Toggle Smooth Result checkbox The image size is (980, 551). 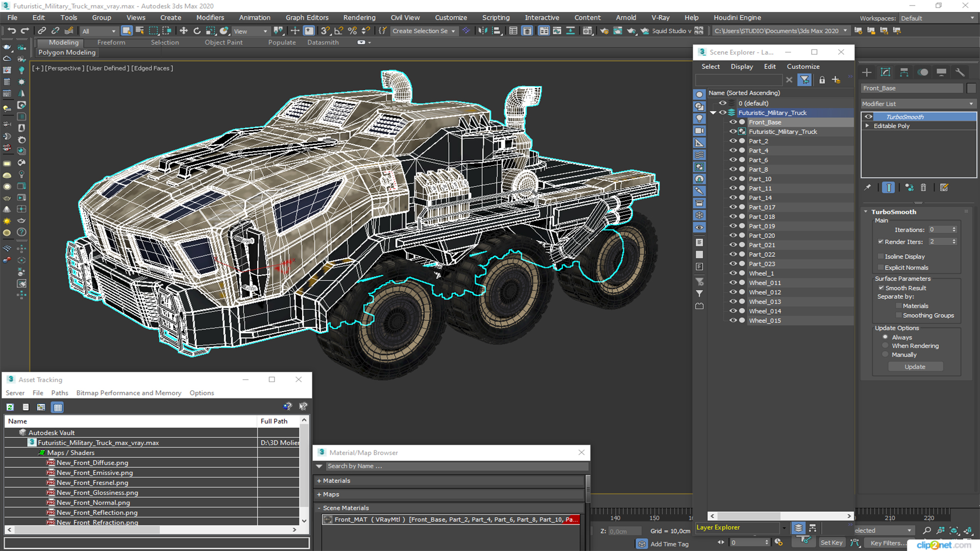(x=881, y=288)
